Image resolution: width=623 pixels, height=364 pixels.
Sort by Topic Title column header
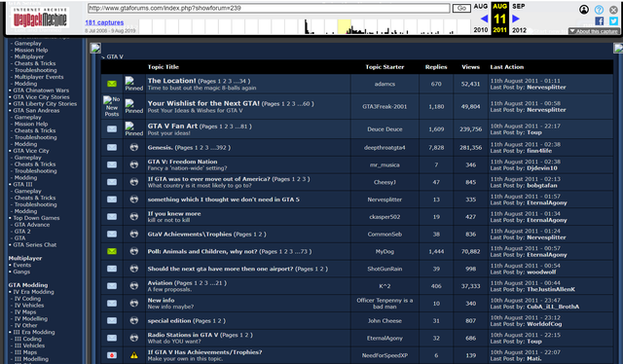point(164,67)
